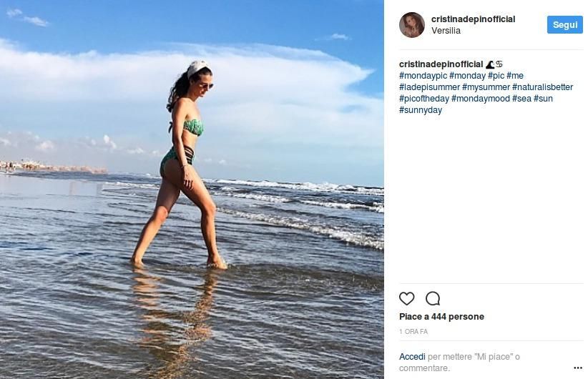Open the #sunnyday hashtag
The image size is (588, 379).
tap(421, 110)
